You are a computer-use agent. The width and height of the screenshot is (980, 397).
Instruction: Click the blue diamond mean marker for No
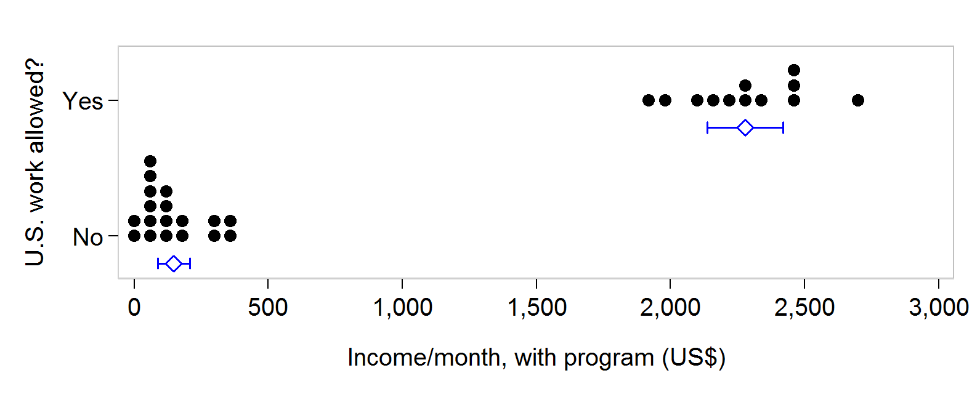pos(174,263)
